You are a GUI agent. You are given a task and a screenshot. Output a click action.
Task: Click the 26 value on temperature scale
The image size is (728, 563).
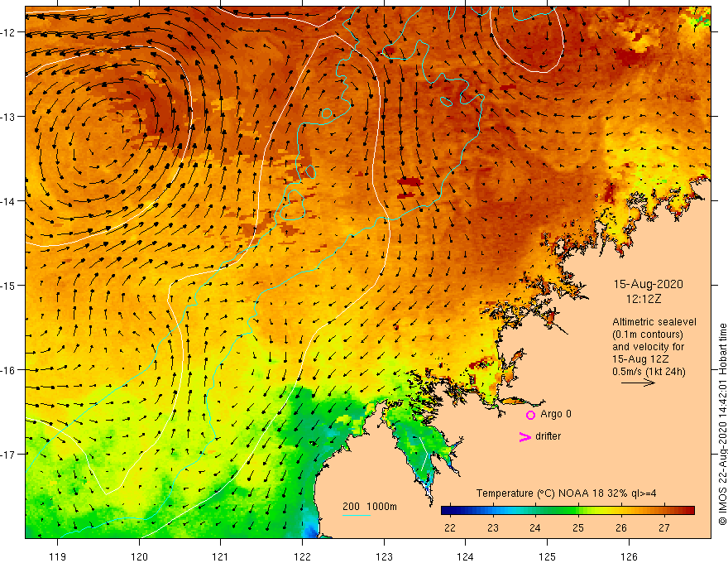[x=621, y=527]
